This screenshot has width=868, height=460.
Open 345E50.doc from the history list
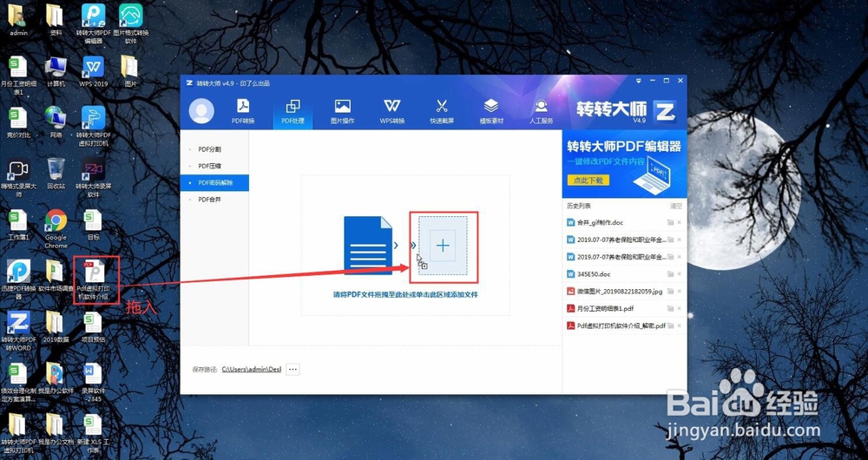pos(594,274)
